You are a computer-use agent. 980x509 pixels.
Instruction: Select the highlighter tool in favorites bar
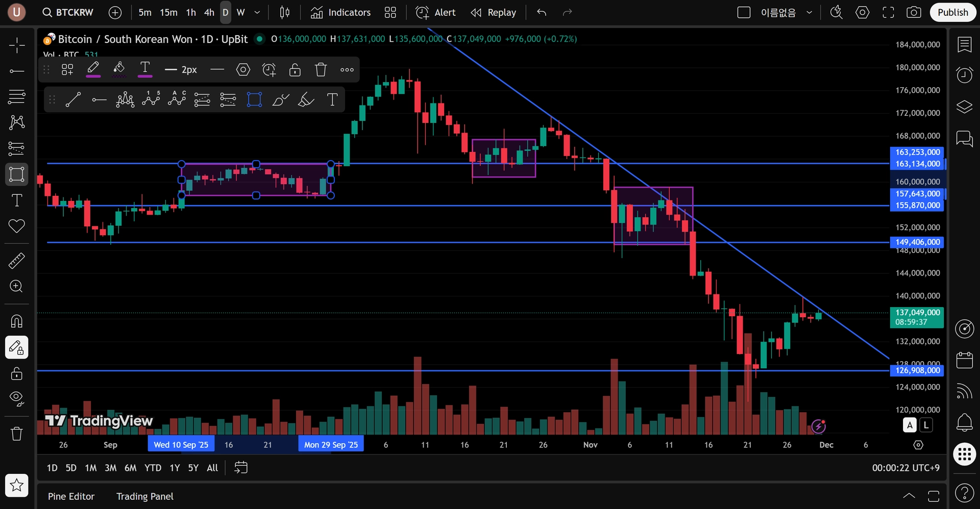click(x=306, y=100)
